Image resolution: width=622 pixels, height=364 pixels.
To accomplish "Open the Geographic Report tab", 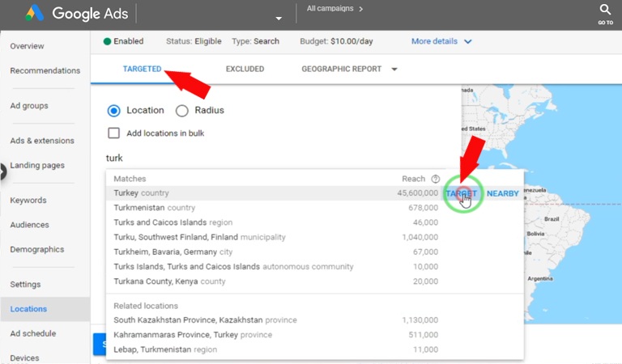I will tap(341, 69).
